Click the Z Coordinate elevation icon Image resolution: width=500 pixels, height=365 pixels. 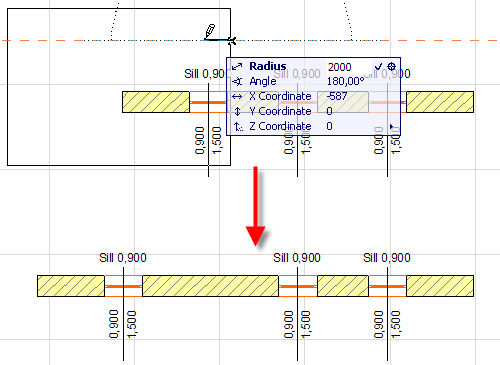238,126
